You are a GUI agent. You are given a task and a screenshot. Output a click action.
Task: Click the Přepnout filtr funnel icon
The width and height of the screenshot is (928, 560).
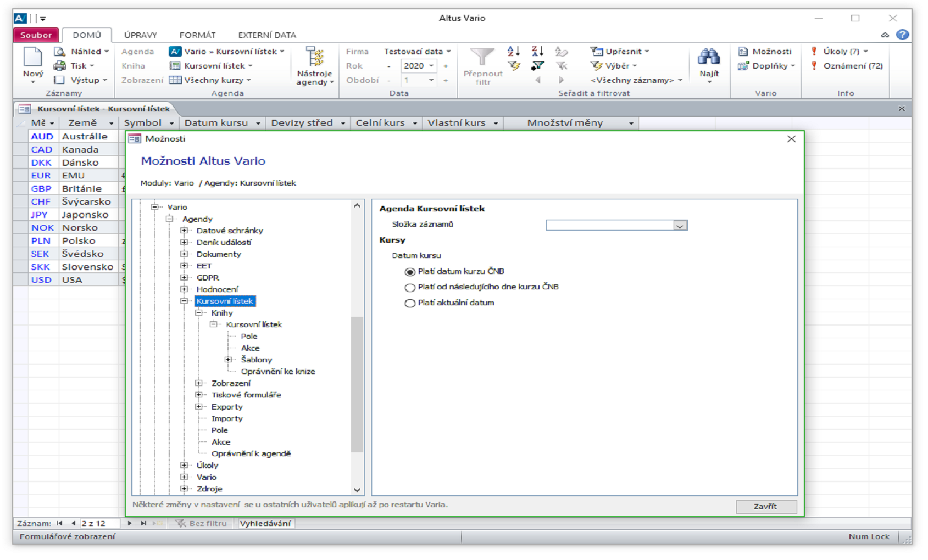click(x=482, y=57)
